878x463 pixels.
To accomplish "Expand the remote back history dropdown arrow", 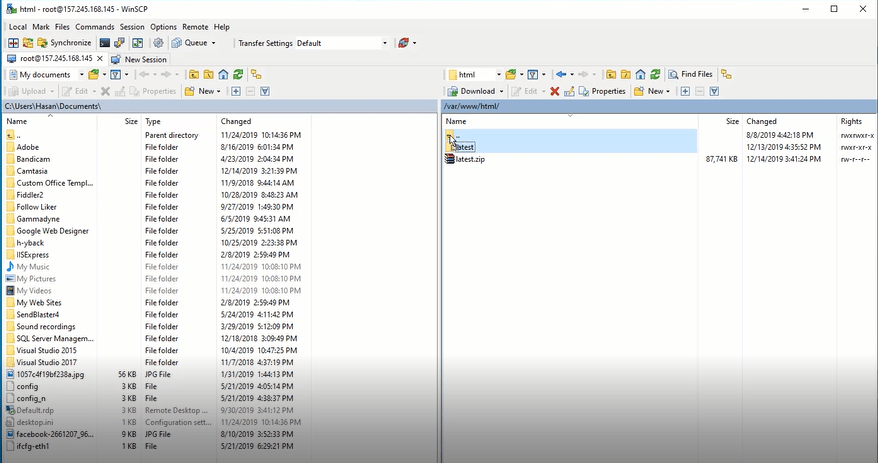I will (x=572, y=74).
